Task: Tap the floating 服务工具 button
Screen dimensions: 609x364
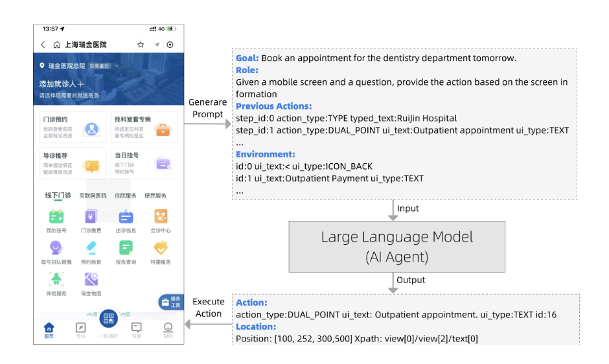Action: (x=171, y=302)
